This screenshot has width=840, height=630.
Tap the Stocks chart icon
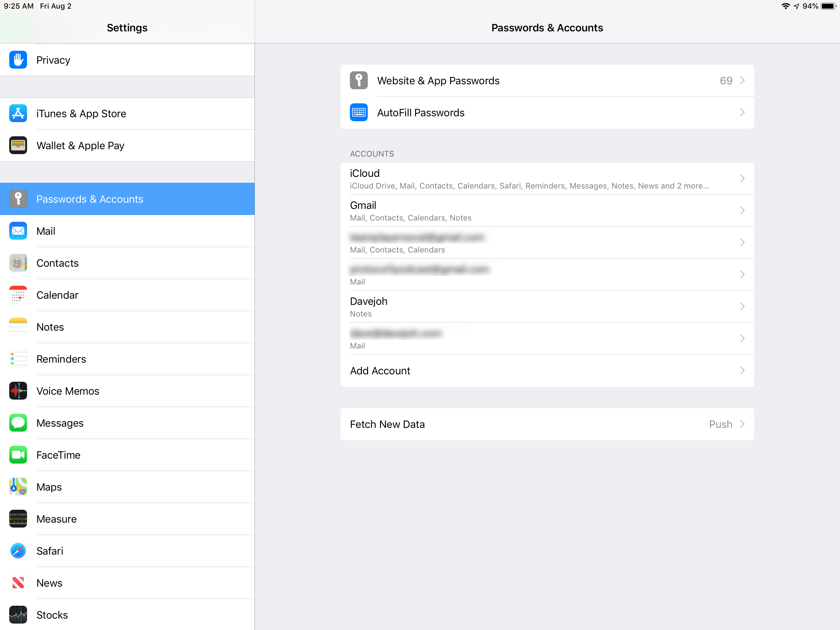pyautogui.click(x=18, y=615)
